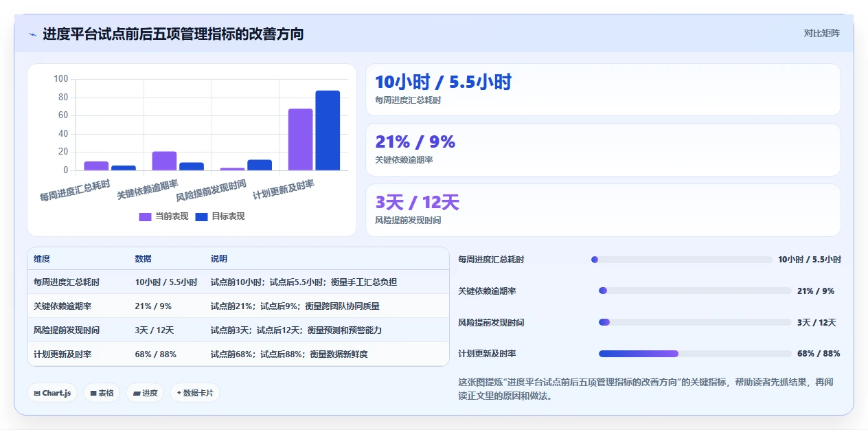Open the 3天 / 12天 data card
This screenshot has width=868, height=430.
point(603,210)
